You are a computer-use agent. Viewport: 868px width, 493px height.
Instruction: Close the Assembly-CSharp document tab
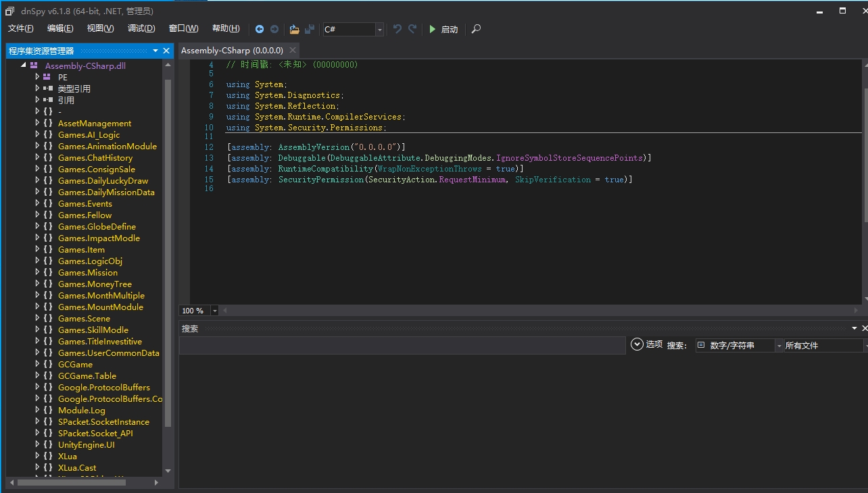(293, 51)
